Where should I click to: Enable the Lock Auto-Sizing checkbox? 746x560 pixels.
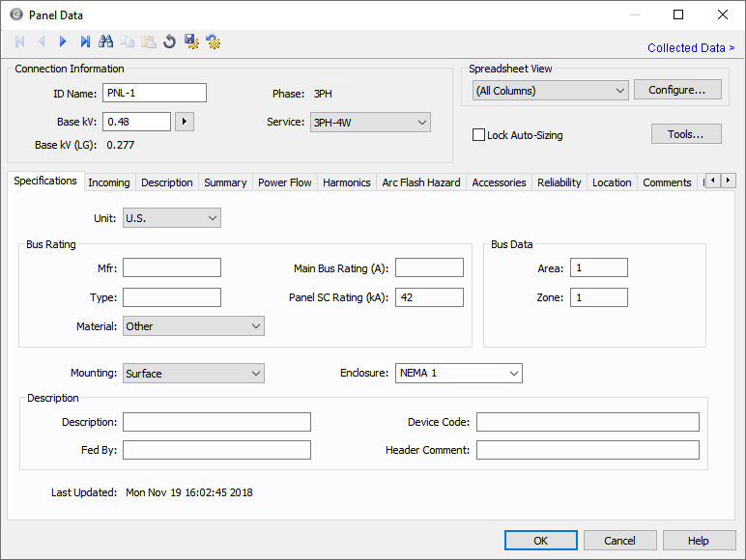pos(479,135)
